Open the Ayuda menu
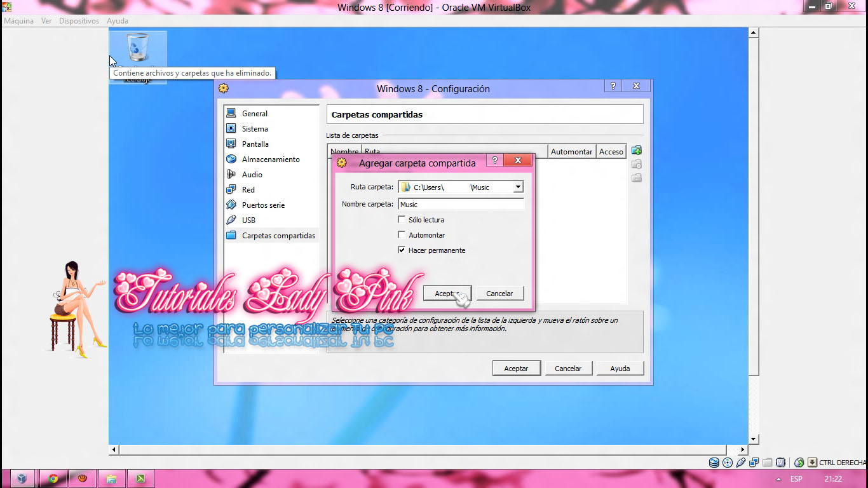This screenshot has height=488, width=868. (x=118, y=21)
